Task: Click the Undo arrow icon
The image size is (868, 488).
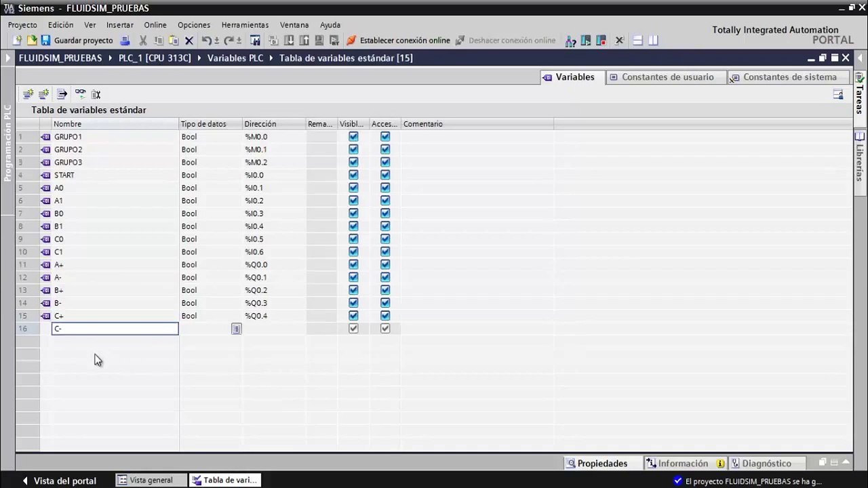Action: click(207, 41)
